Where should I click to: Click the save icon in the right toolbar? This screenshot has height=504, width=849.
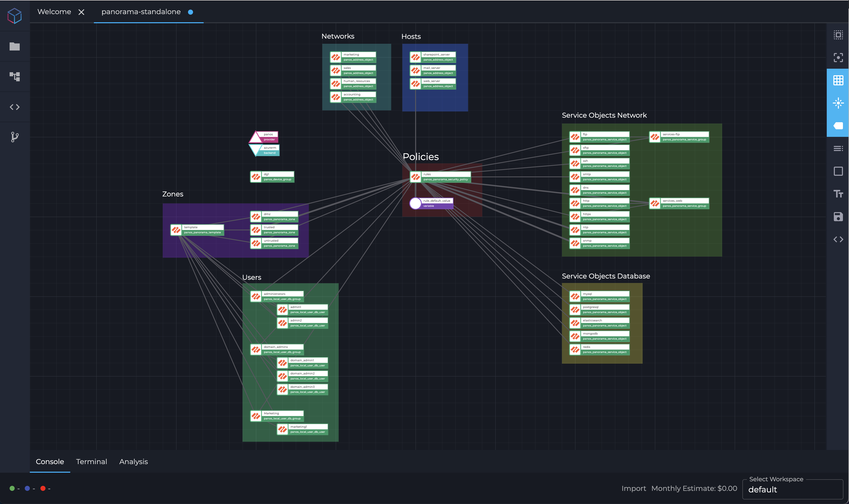838,216
